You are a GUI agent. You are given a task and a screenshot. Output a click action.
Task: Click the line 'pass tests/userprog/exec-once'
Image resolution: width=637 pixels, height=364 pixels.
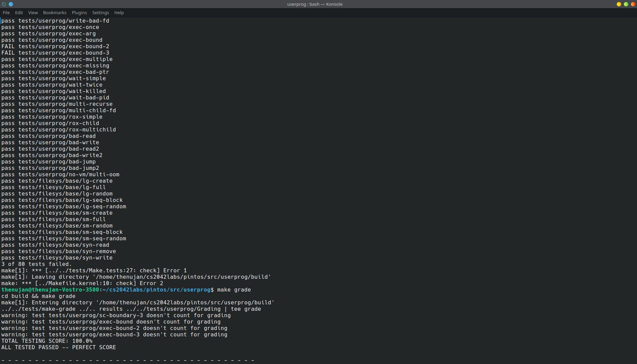click(x=50, y=27)
